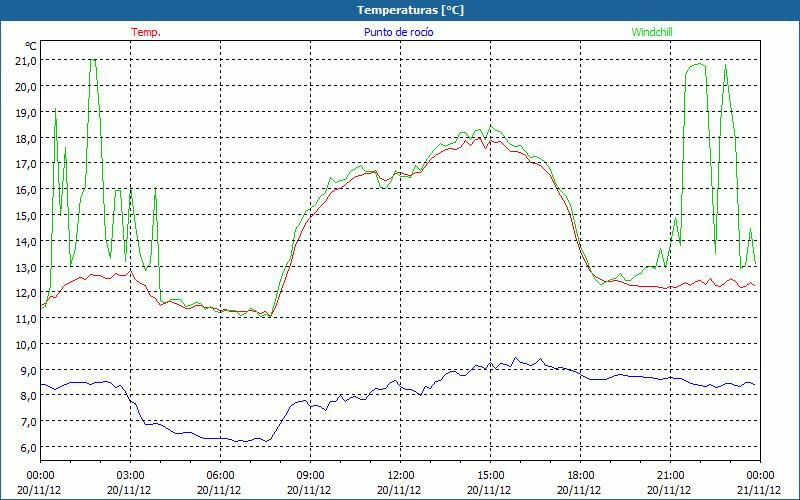The image size is (800, 500).
Task: Click the 15,0 y-axis value
Action: tap(26, 216)
